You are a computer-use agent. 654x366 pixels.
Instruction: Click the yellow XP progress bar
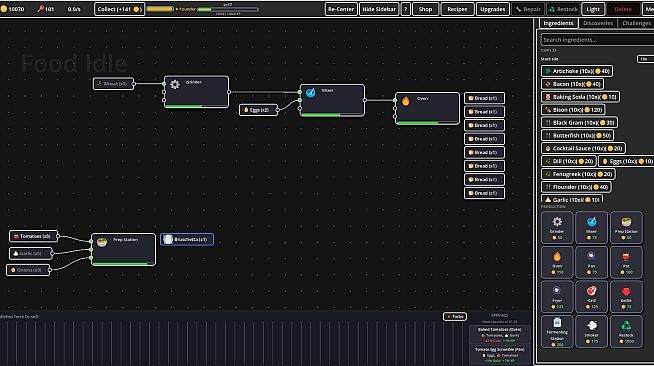(160, 9)
